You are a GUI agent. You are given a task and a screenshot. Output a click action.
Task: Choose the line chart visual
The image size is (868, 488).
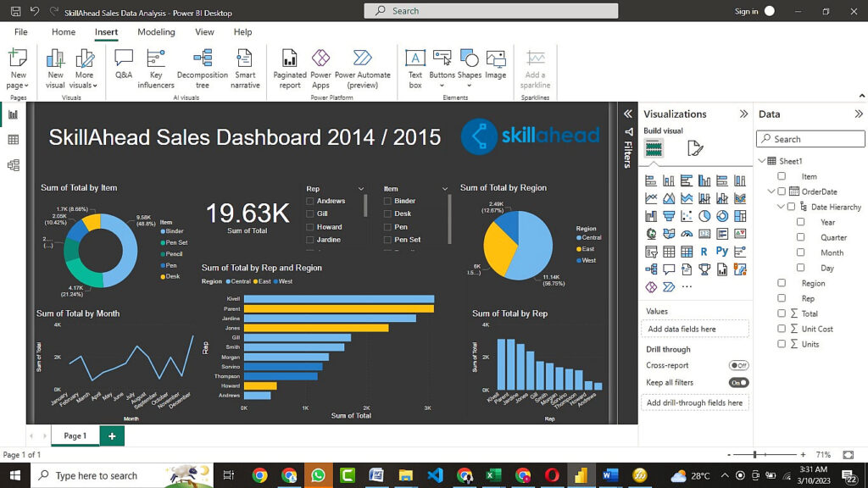coord(651,198)
